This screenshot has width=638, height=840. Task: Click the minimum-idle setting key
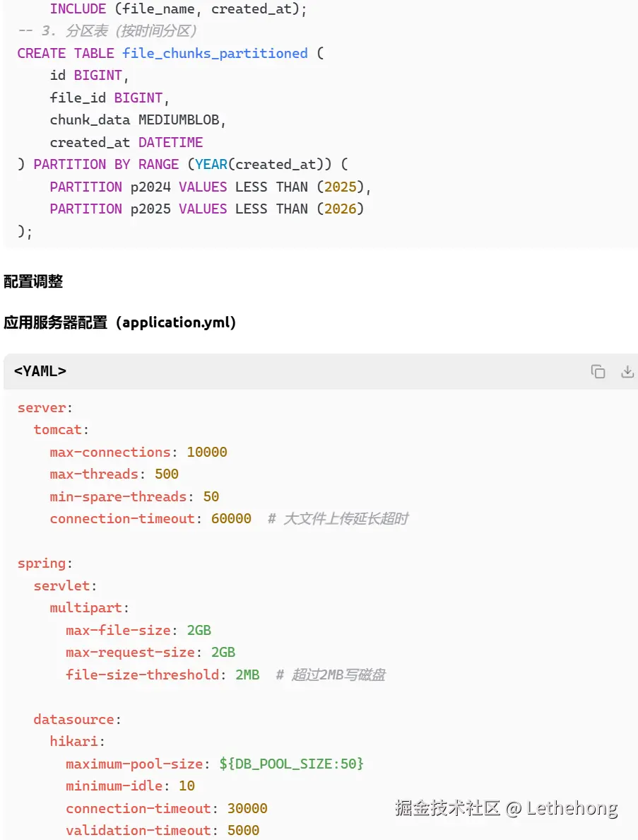114,786
